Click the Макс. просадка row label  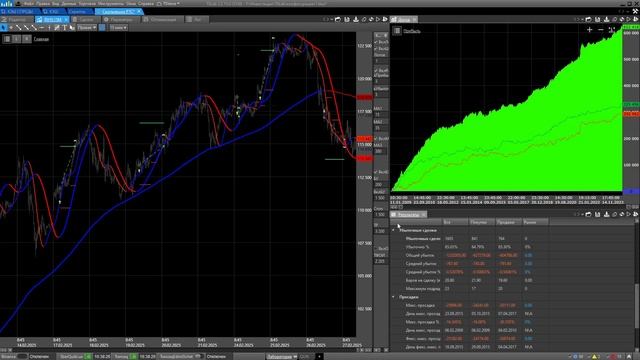(420, 305)
